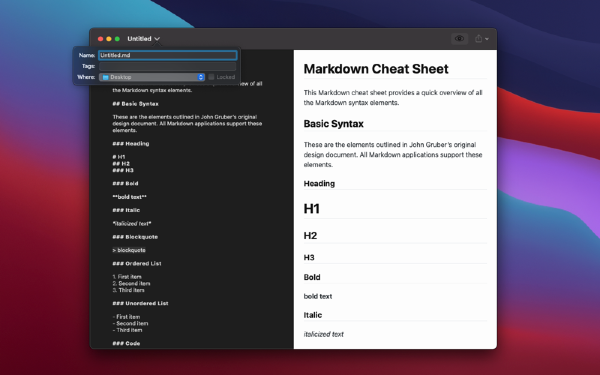
Task: Click 'Markdown Cheat Sheet' heading in preview
Action: 376,69
